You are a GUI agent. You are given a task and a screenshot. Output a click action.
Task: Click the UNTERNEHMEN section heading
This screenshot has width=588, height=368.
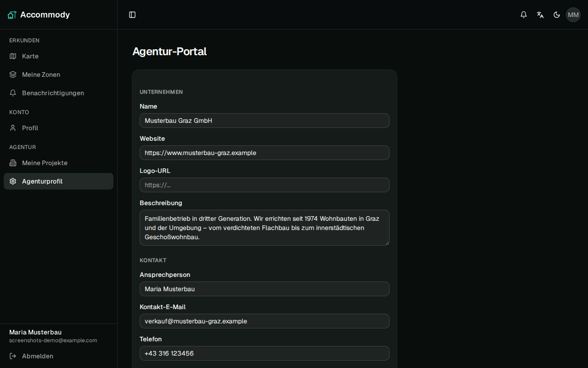161,92
